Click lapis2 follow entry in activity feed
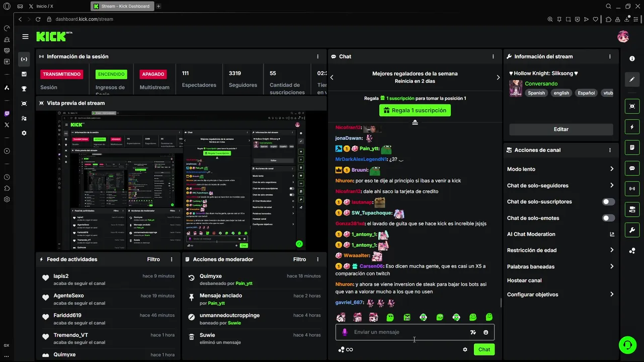Viewport: 644px width, 362px height. 108,280
